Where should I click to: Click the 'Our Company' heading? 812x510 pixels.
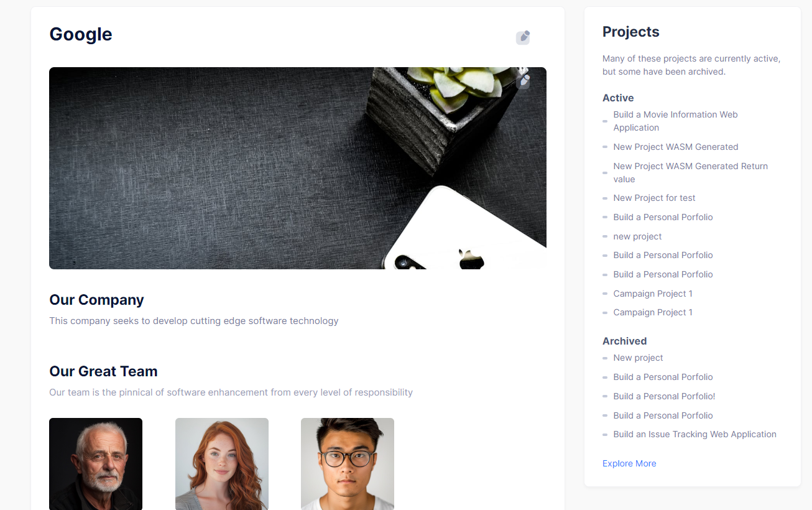[96, 300]
